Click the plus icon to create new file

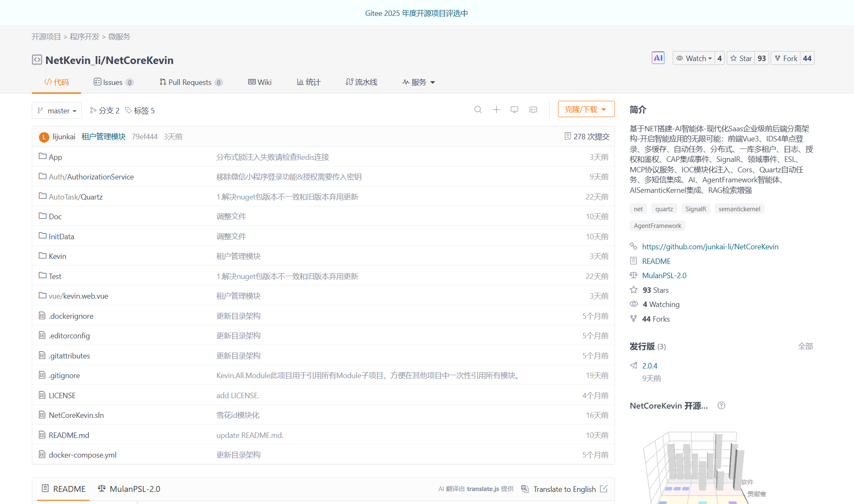coord(496,110)
